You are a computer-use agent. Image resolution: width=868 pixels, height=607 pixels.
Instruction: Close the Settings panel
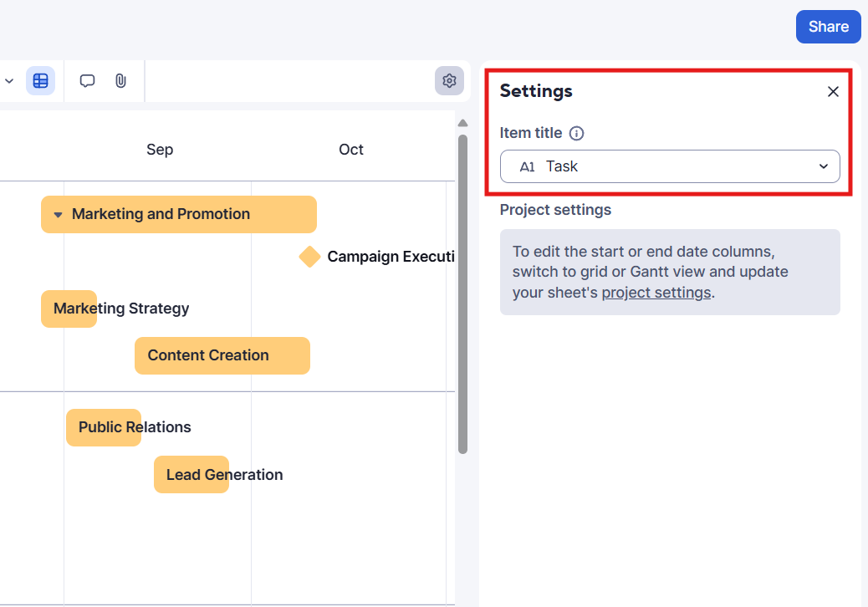[x=833, y=92]
